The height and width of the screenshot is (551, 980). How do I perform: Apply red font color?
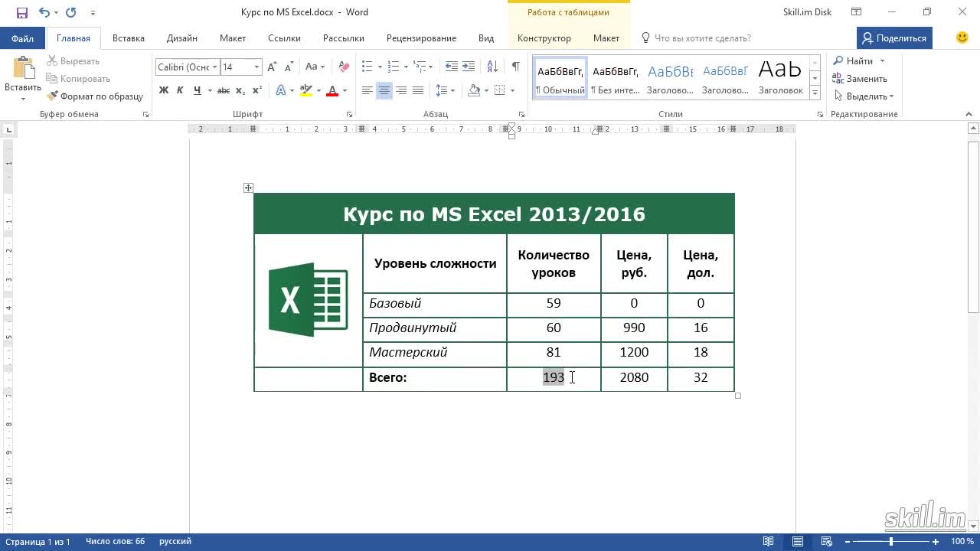[332, 90]
